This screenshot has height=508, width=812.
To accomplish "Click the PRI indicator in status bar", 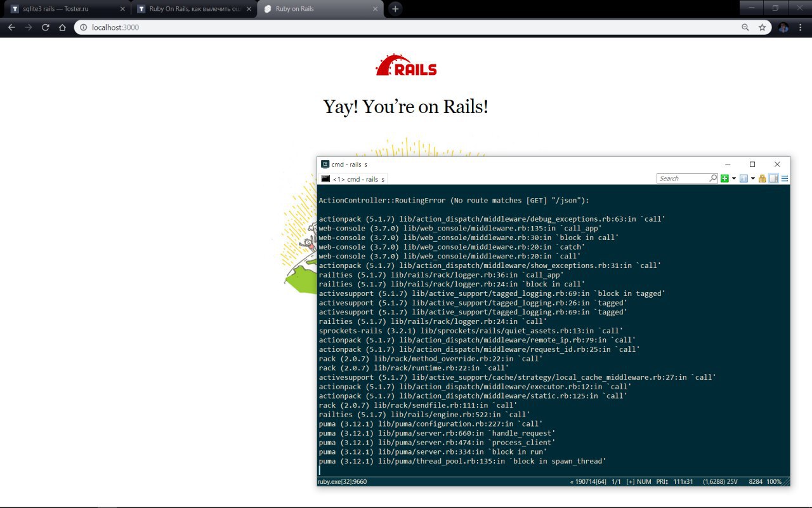I will pos(662,481).
